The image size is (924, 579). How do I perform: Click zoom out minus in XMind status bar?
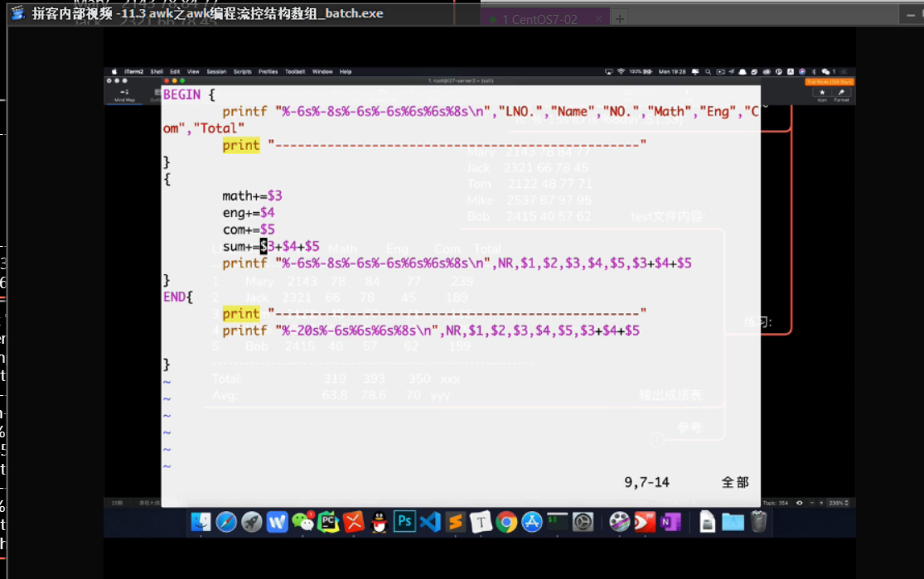click(x=812, y=503)
